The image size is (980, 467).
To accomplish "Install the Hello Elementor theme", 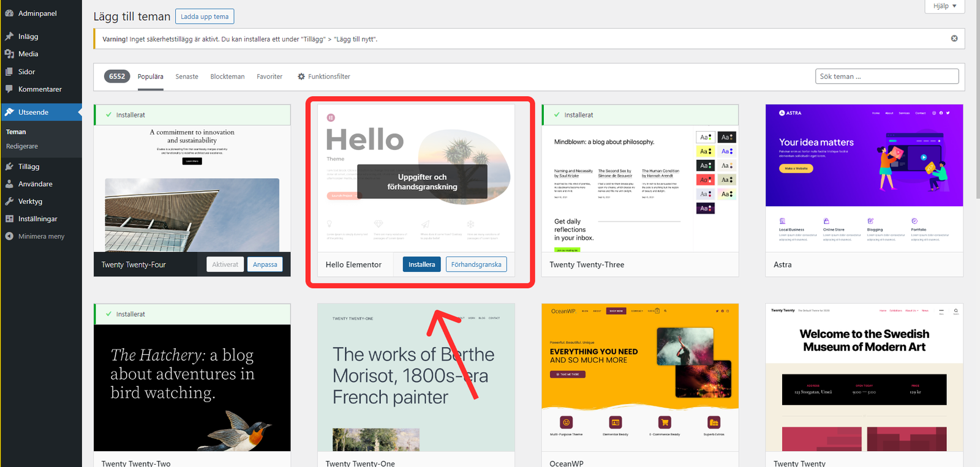I will [421, 264].
